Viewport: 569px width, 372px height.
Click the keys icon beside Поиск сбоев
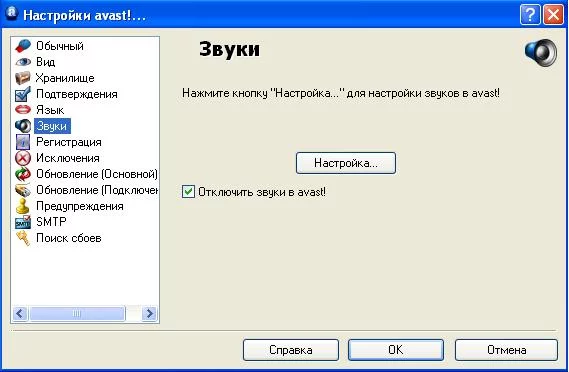(x=23, y=238)
